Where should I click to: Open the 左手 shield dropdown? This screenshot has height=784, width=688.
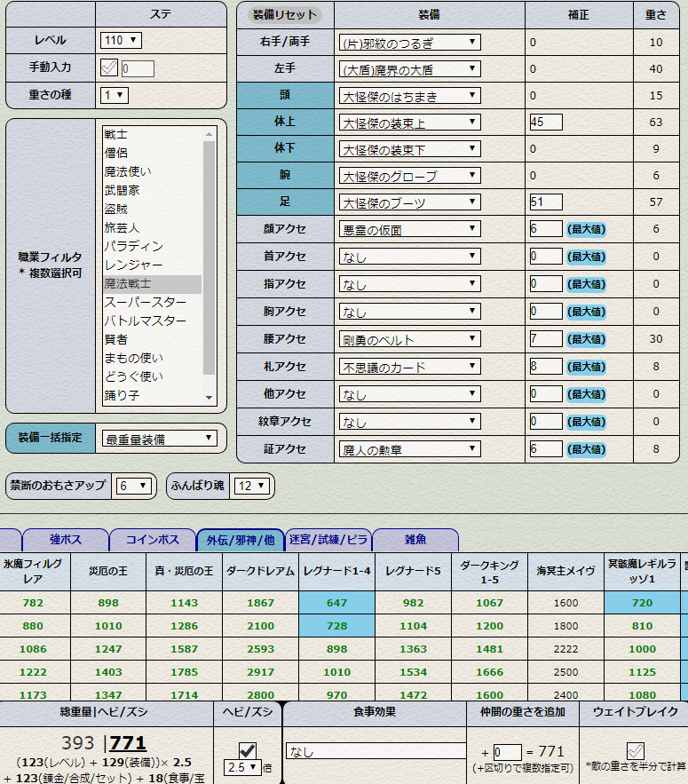409,69
